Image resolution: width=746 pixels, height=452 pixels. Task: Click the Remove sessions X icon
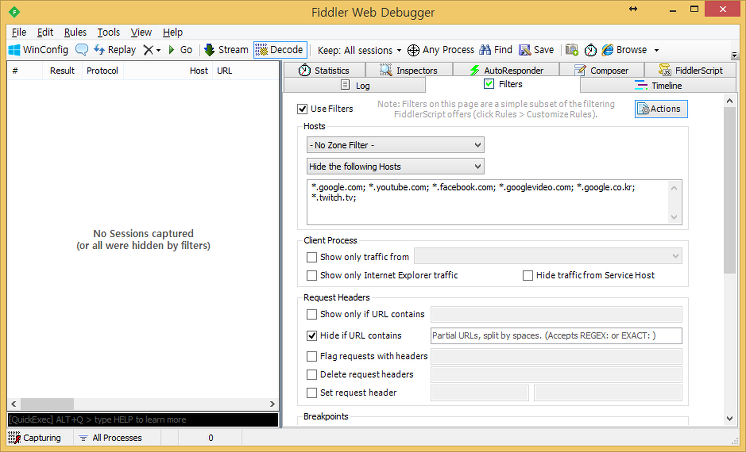click(148, 49)
